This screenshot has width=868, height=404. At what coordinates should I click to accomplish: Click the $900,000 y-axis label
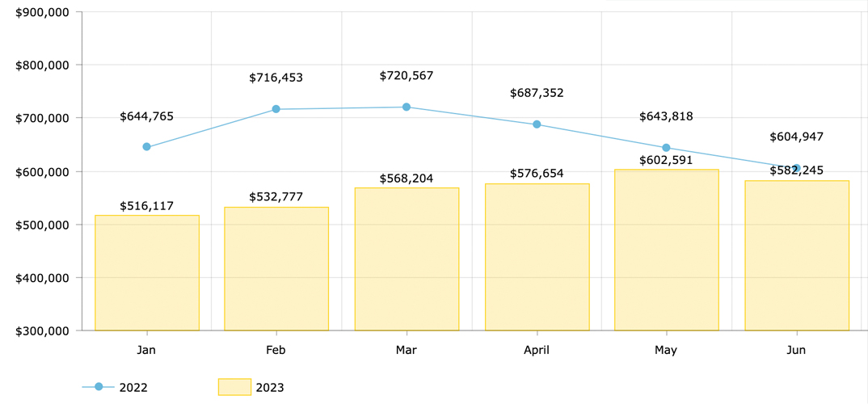pos(42,12)
